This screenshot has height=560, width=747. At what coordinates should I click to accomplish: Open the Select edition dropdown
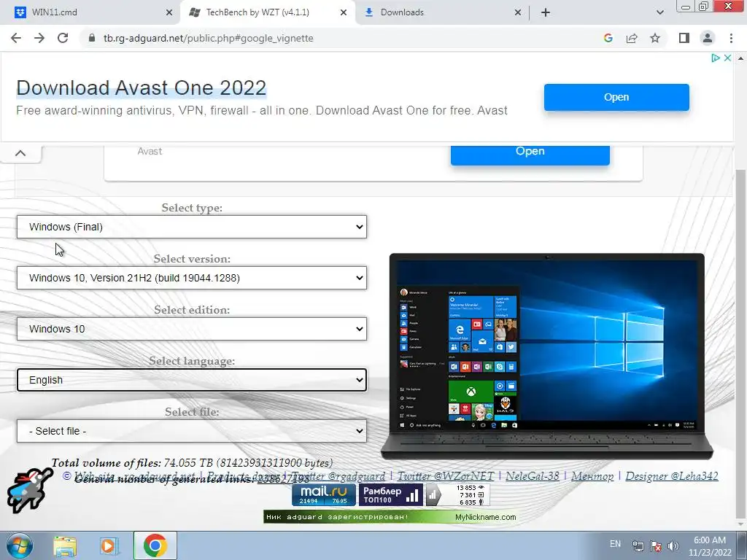click(x=192, y=329)
